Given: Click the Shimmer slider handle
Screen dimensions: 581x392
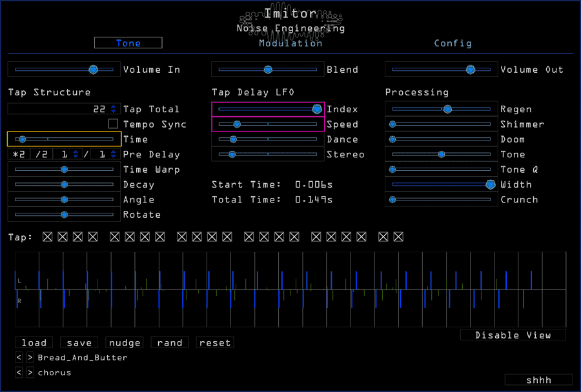Looking at the screenshot, I should tap(392, 124).
